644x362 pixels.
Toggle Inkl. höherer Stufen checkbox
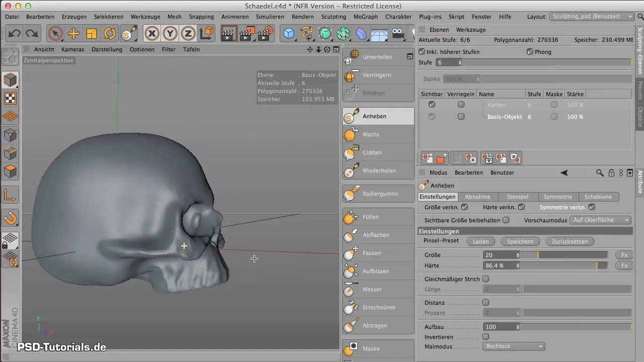click(x=422, y=52)
